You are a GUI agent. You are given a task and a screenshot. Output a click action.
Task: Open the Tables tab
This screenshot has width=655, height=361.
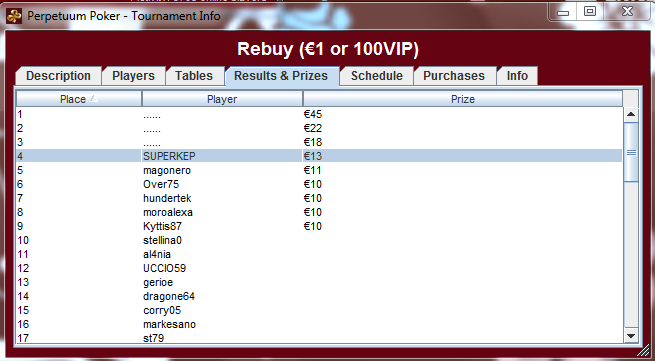point(194,76)
